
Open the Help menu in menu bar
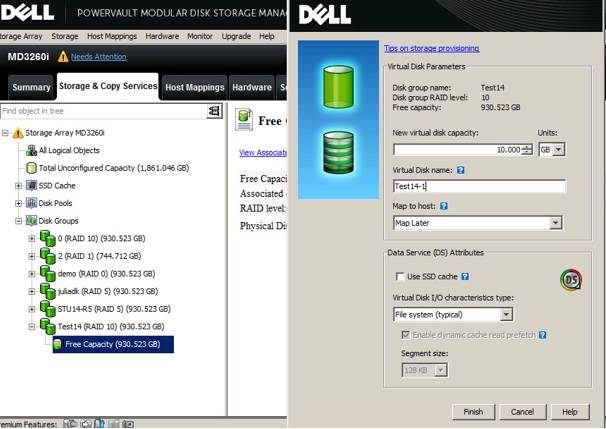267,36
